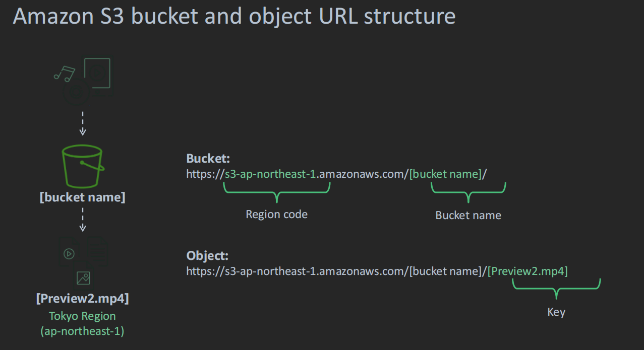Click the Tokyo Region green text

pos(82,316)
